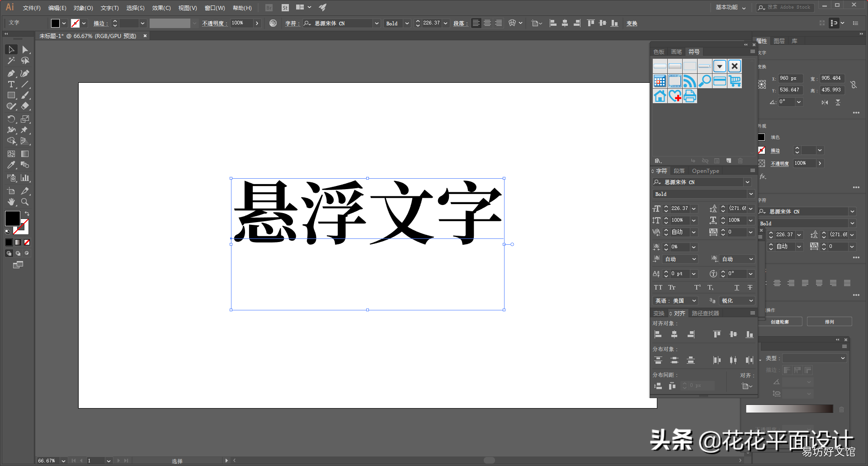Screen dimensions: 868x466
Task: Switch to the OpenType tab
Action: [705, 171]
